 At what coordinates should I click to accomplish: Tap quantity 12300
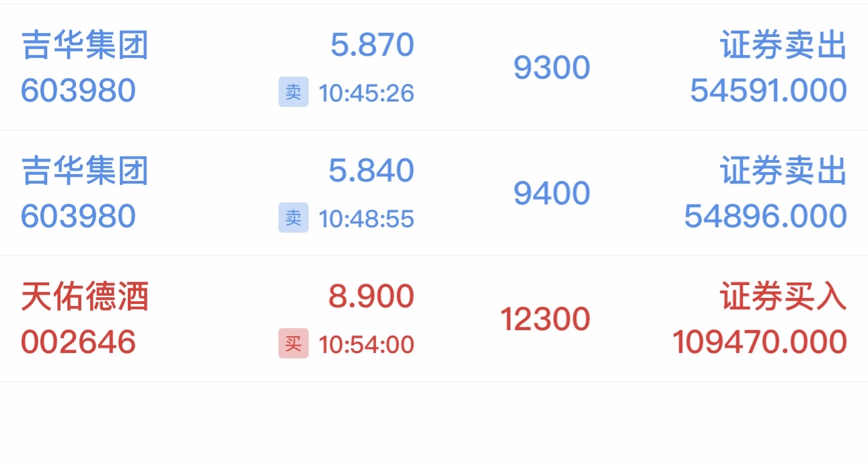[546, 319]
